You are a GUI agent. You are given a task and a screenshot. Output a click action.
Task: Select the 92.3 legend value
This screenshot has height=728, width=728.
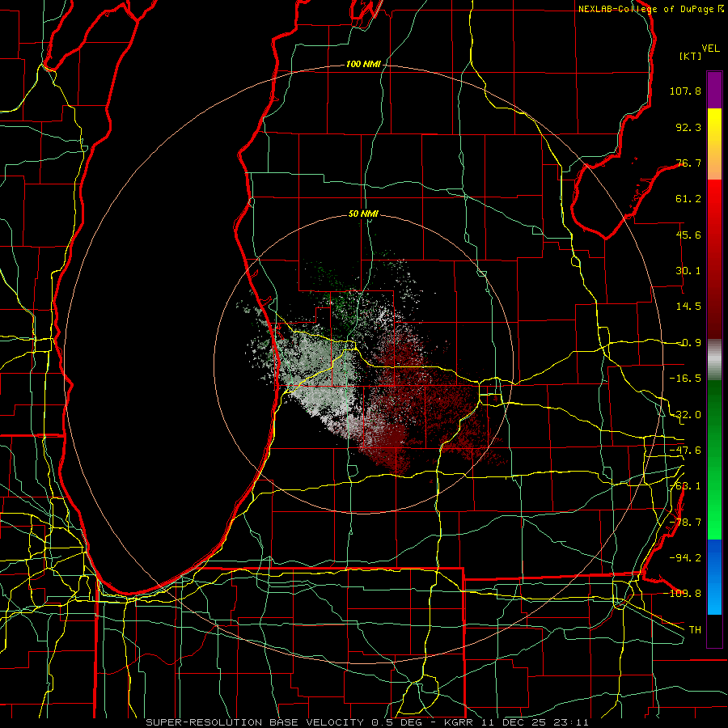click(688, 127)
